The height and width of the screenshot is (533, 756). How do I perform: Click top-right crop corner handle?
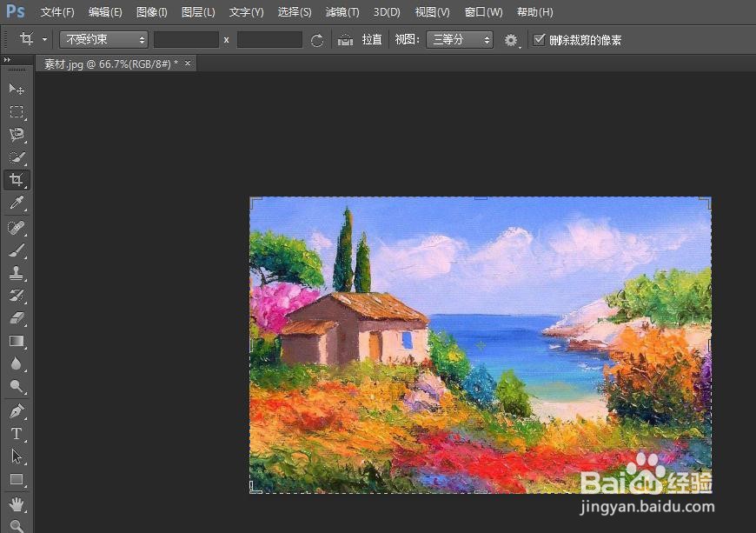pos(706,202)
